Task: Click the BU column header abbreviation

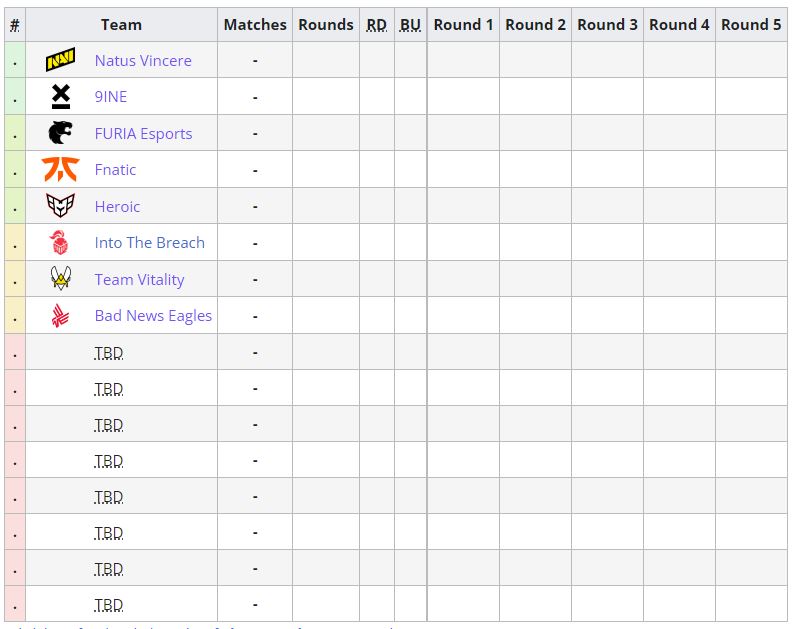Action: [410, 25]
